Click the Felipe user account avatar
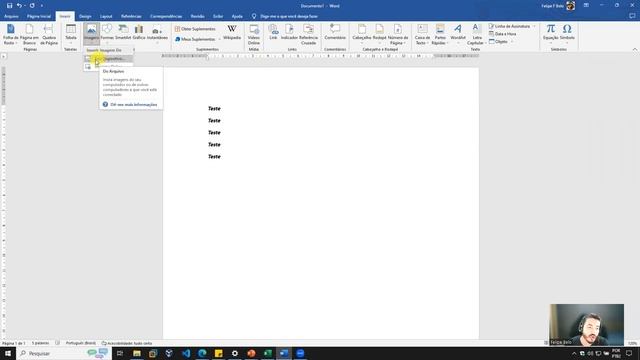Image resolution: width=640 pixels, height=360 pixels. coord(570,6)
